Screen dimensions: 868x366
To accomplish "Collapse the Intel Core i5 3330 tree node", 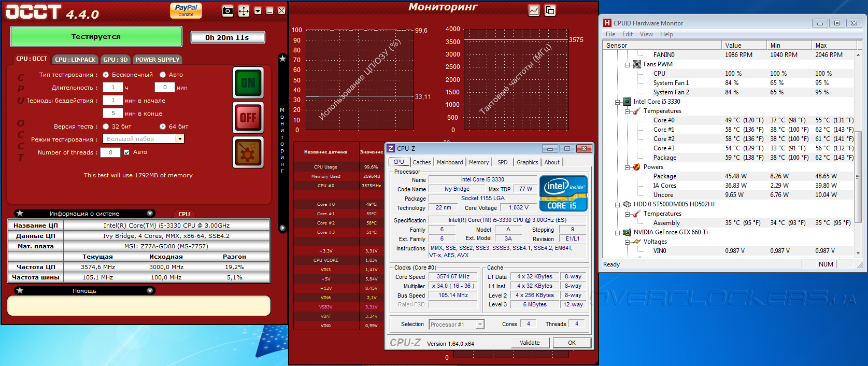I will pos(618,102).
